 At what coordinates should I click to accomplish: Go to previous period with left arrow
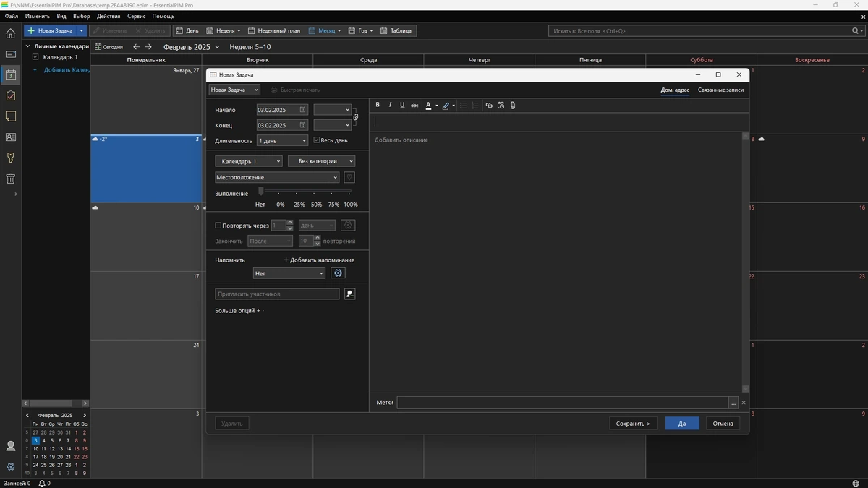click(x=136, y=47)
